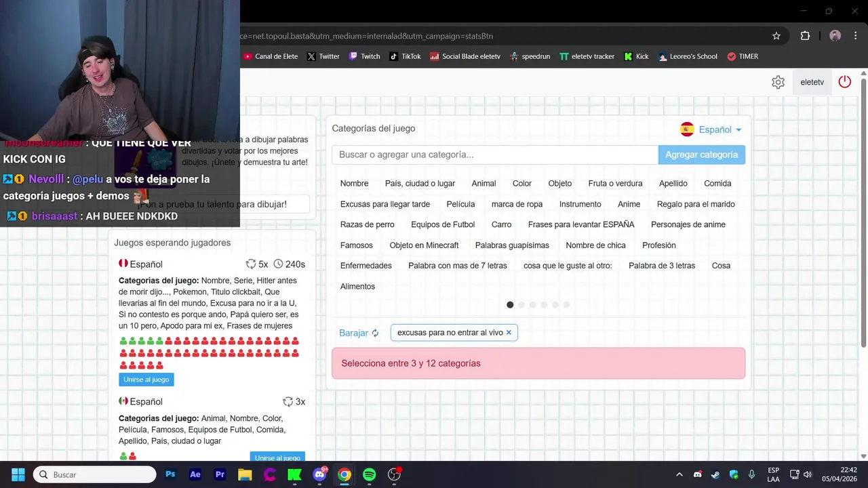The height and width of the screenshot is (488, 868).
Task: Remove excusas para no entrar al vivo tag
Action: coord(509,333)
